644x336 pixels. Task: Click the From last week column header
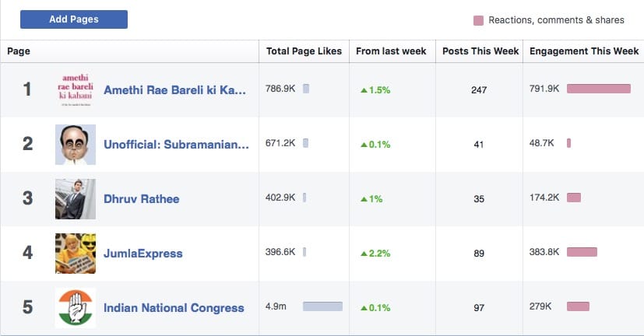pyautogui.click(x=391, y=51)
